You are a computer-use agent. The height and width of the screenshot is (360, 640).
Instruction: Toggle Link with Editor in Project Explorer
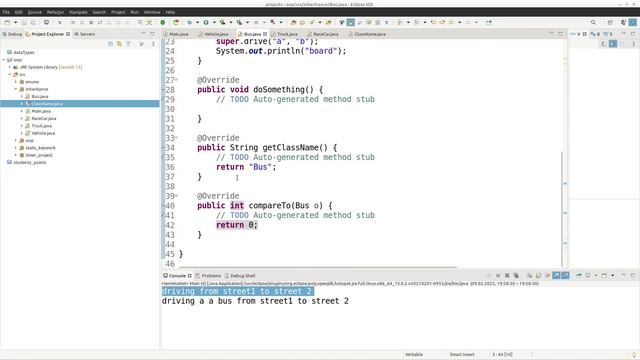pyautogui.click(x=119, y=43)
